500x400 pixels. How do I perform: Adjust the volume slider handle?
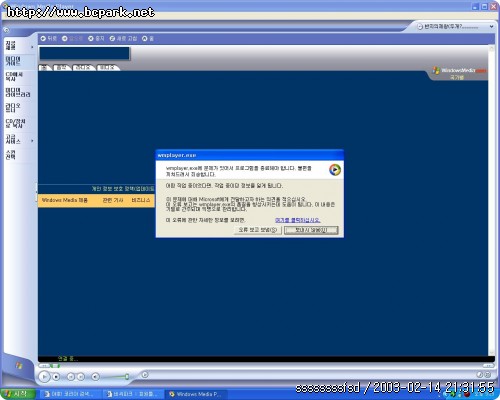(x=127, y=377)
